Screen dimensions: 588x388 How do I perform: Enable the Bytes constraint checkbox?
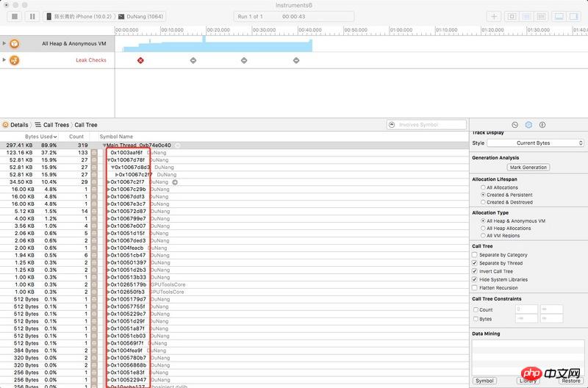[x=476, y=319]
